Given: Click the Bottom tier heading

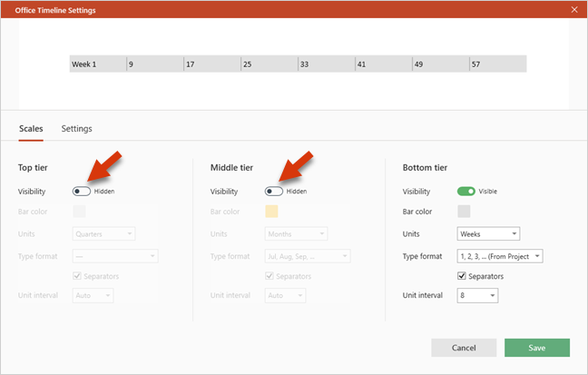Looking at the screenshot, I should [x=425, y=167].
